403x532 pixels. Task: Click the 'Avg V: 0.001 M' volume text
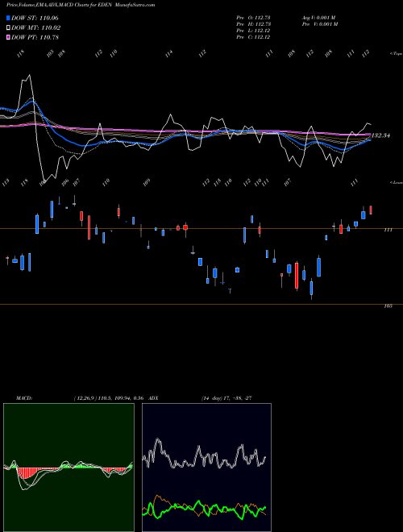[x=319, y=18]
